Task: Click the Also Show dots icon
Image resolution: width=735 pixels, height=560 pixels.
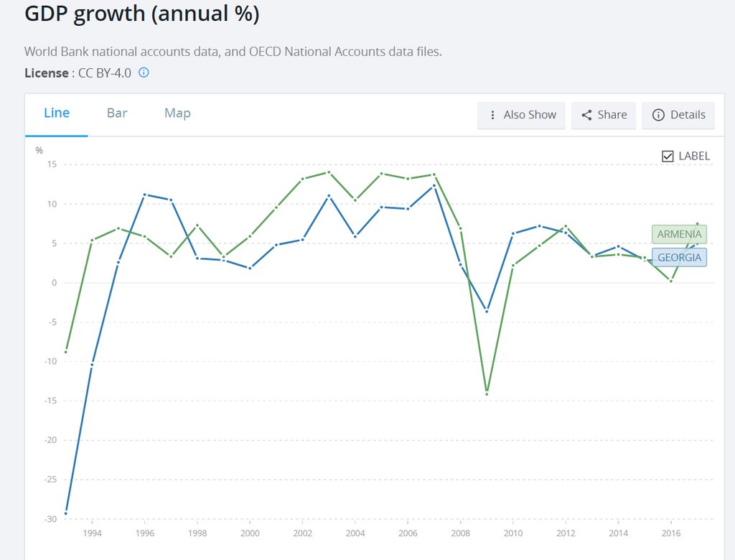Action: point(492,115)
